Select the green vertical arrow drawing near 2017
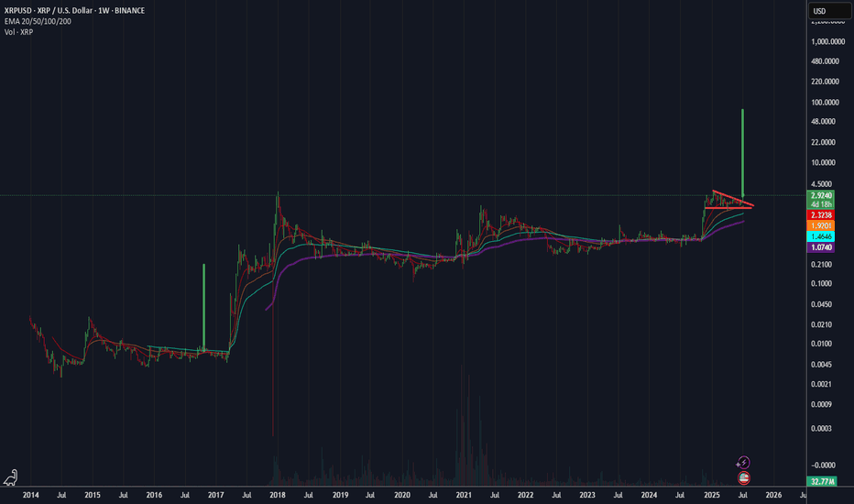Image resolution: width=854 pixels, height=504 pixels. pos(203,307)
